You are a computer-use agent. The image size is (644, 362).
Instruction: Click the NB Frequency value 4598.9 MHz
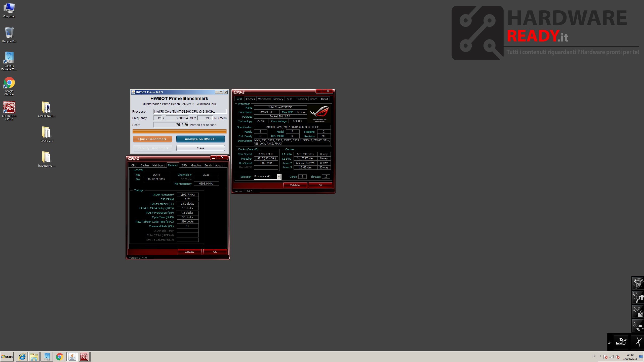click(x=206, y=184)
